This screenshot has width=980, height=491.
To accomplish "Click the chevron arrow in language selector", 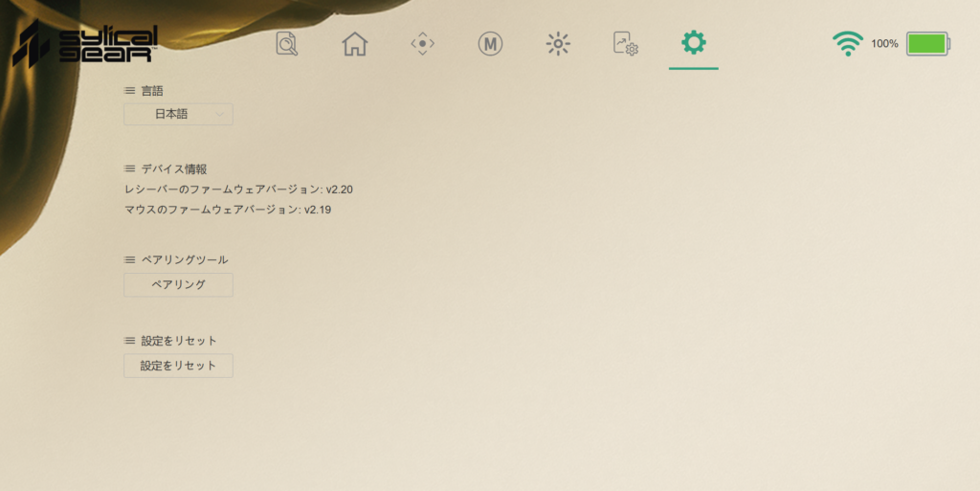I will click(219, 114).
